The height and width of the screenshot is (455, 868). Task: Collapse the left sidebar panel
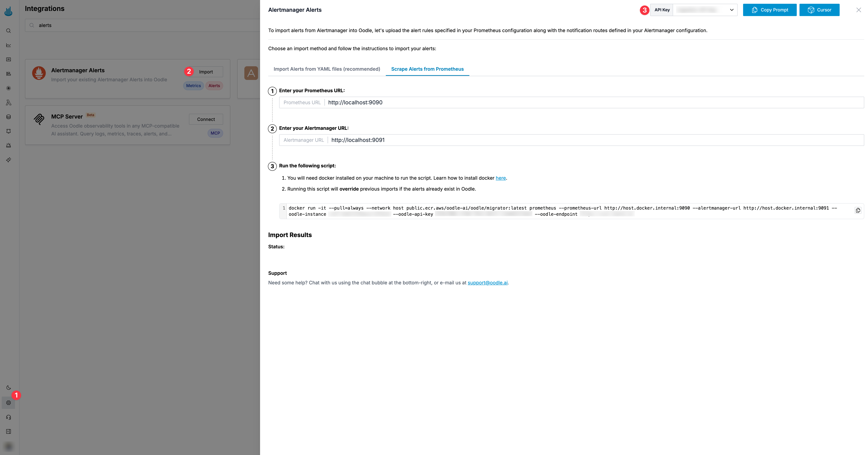pyautogui.click(x=8, y=431)
